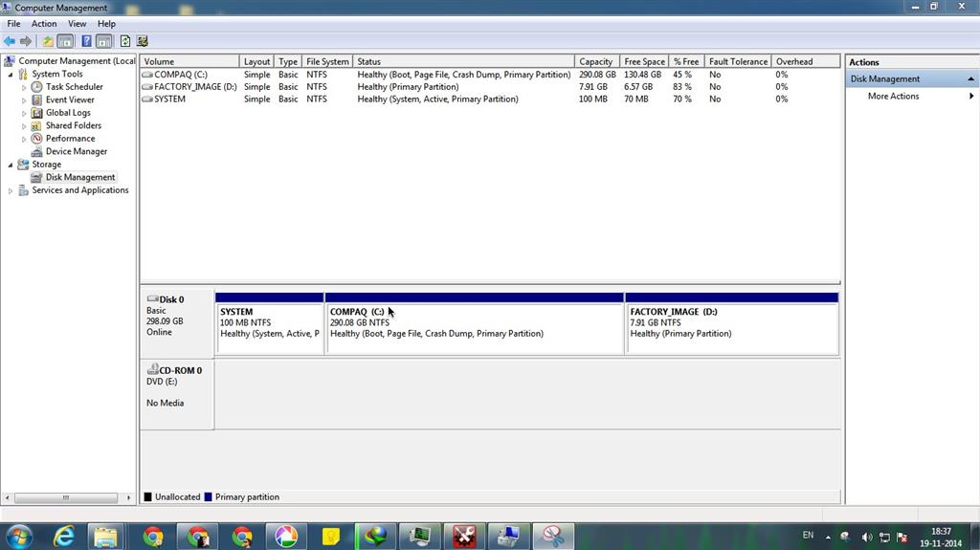Image resolution: width=980 pixels, height=550 pixels.
Task: Open the Snipping Tool taskbar icon
Action: 553,537
